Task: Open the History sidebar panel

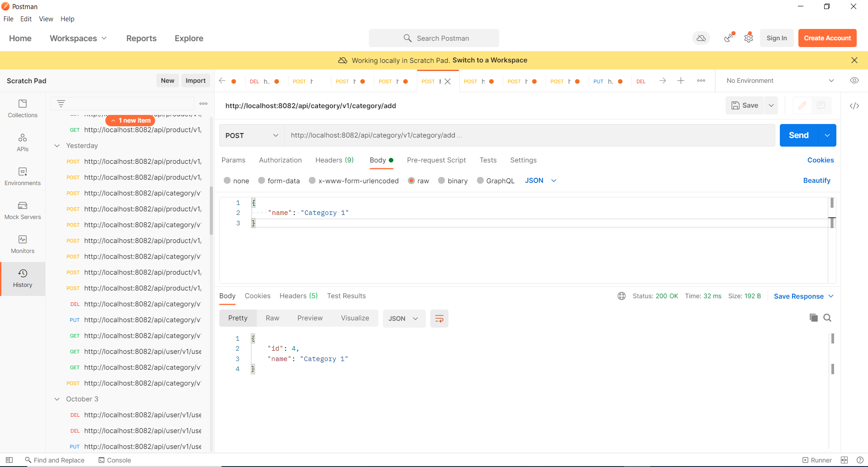Action: pos(23,279)
